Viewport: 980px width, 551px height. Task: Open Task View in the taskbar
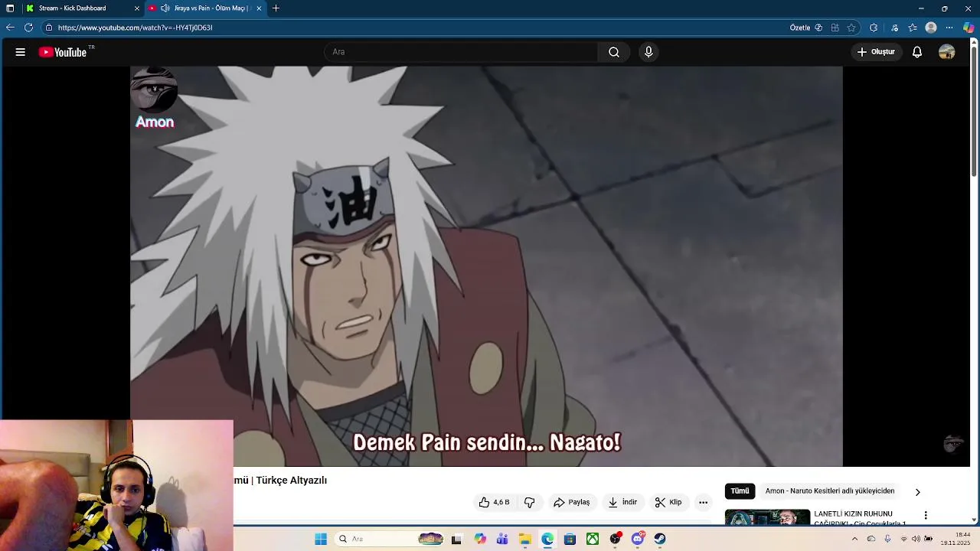coord(456,539)
